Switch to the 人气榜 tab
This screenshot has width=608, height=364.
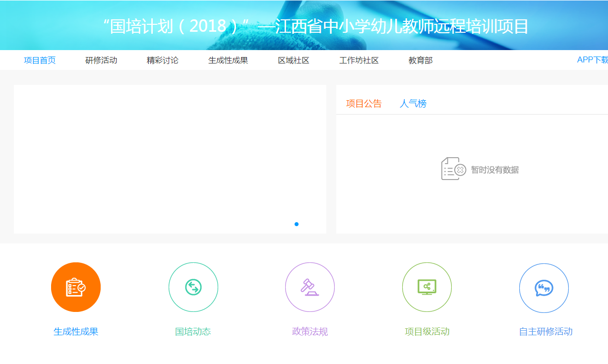click(x=413, y=104)
